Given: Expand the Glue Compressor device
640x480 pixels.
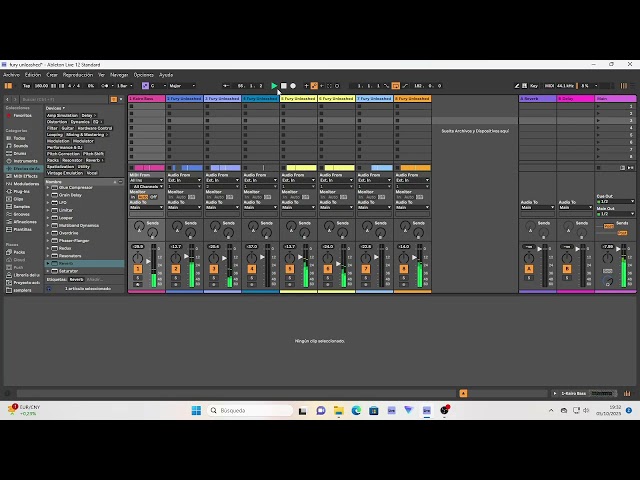Looking at the screenshot, I should point(48,188).
